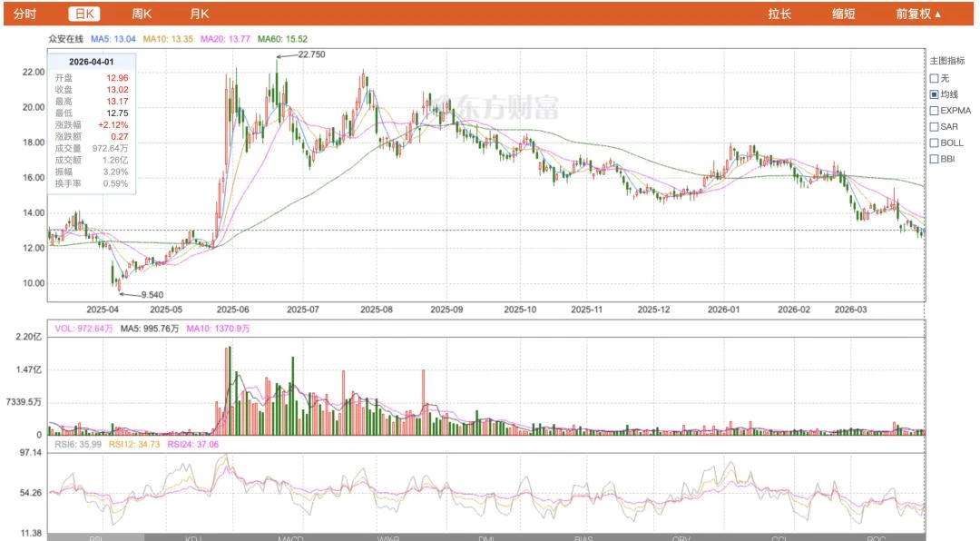Click the MA5 legend value
This screenshot has width=980, height=541.
pos(113,39)
